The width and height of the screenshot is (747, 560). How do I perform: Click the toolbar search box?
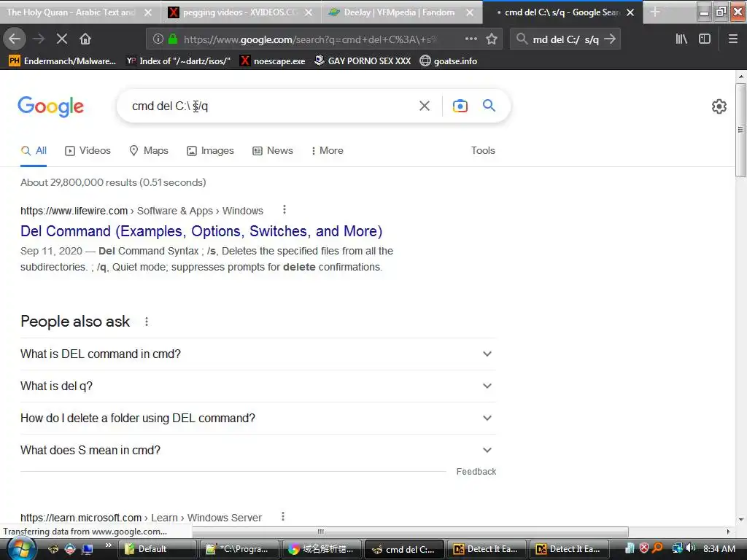coord(566,39)
